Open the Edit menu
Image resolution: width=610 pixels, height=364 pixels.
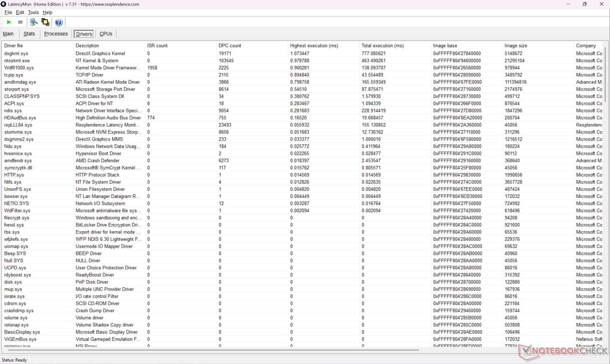pyautogui.click(x=20, y=12)
